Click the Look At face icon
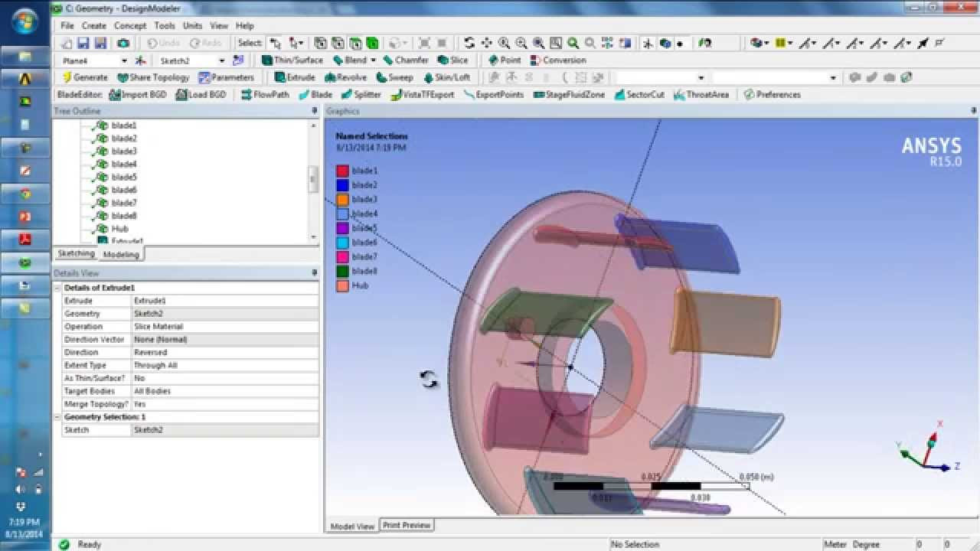Image resolution: width=980 pixels, height=551 pixels. pyautogui.click(x=625, y=43)
